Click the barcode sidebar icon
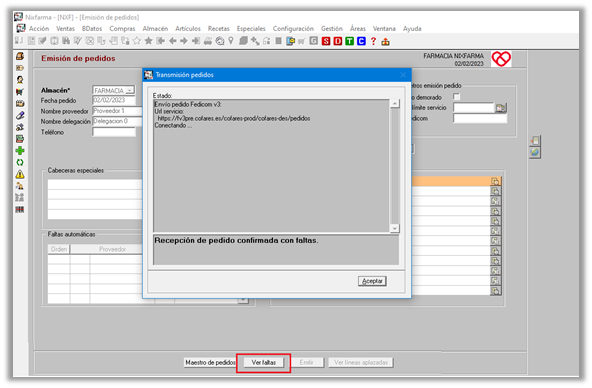The image size is (592, 388). point(20,209)
